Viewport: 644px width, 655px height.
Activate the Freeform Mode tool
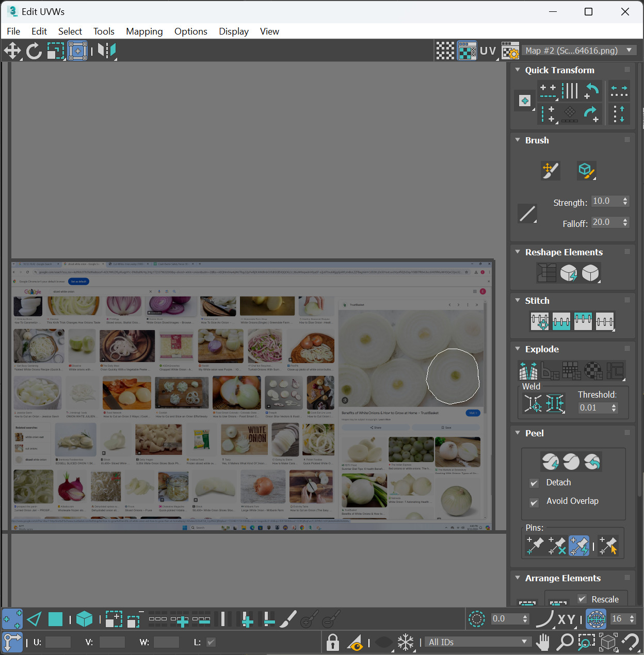click(77, 51)
